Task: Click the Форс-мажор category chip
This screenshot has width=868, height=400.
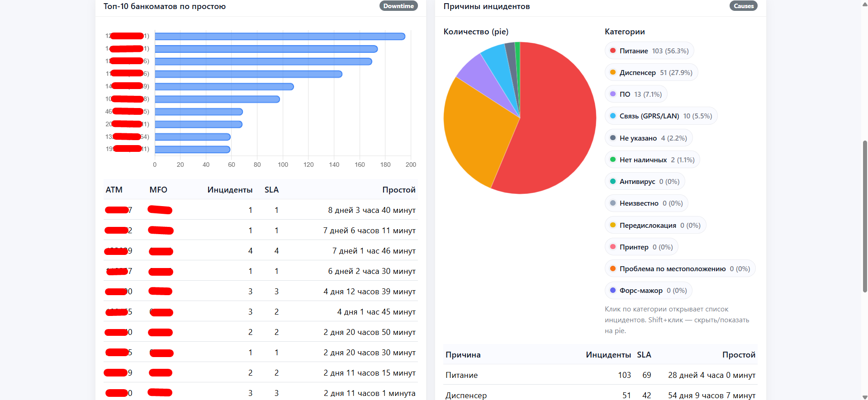Action: [x=648, y=291]
